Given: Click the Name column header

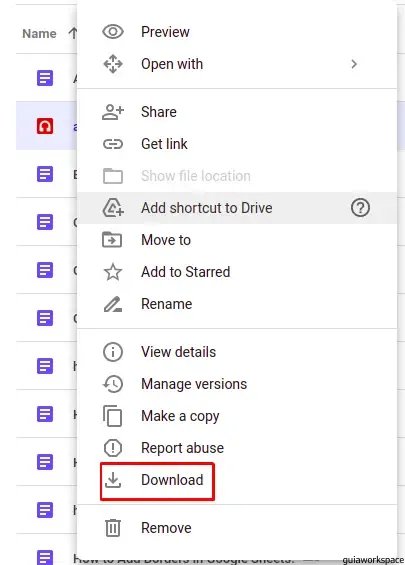Looking at the screenshot, I should coord(39,34).
